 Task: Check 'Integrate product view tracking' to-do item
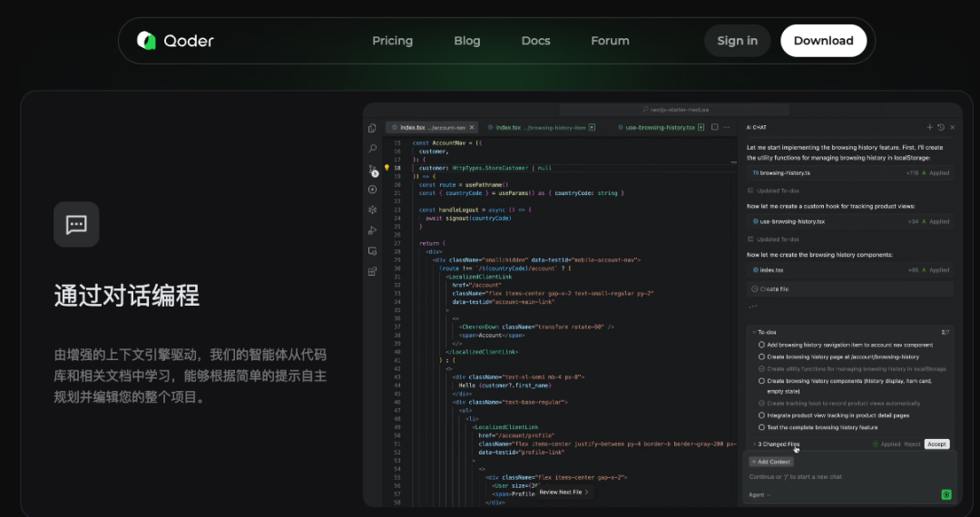point(761,415)
